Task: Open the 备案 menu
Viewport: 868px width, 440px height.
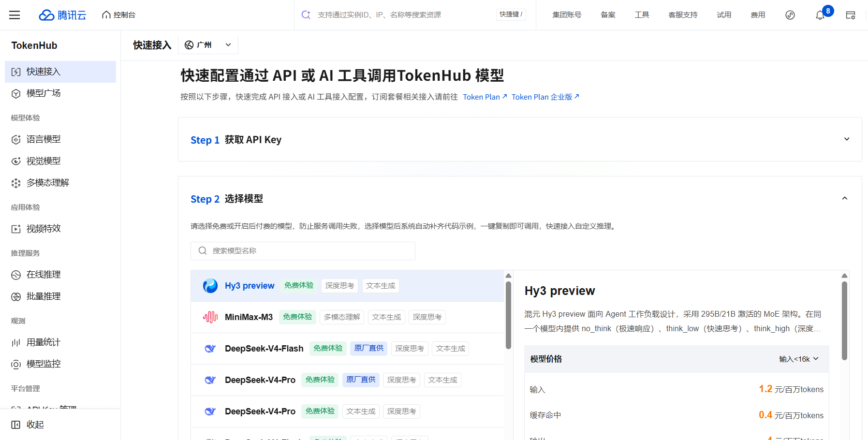Action: [608, 15]
